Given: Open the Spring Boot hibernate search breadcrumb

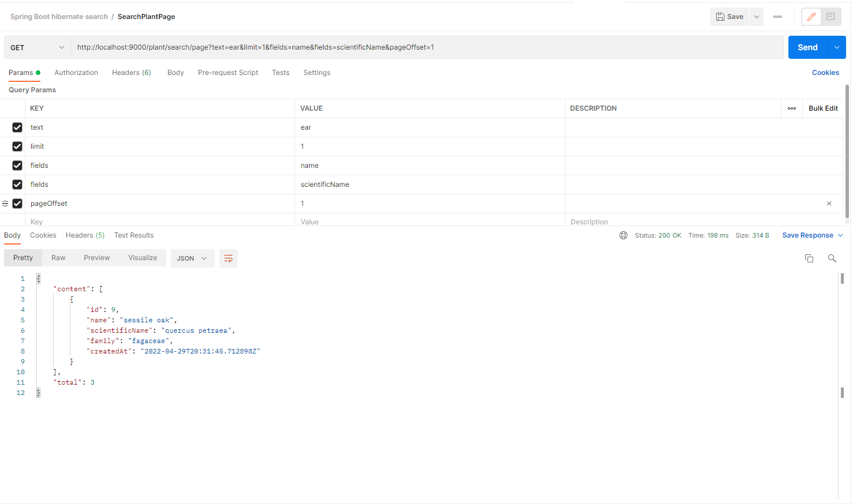Looking at the screenshot, I should click(x=59, y=17).
